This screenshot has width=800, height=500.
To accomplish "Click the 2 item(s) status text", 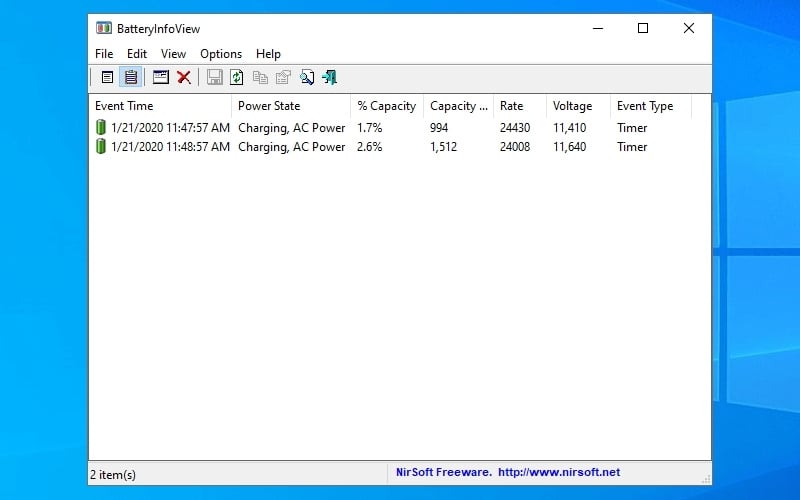I will pyautogui.click(x=113, y=475).
